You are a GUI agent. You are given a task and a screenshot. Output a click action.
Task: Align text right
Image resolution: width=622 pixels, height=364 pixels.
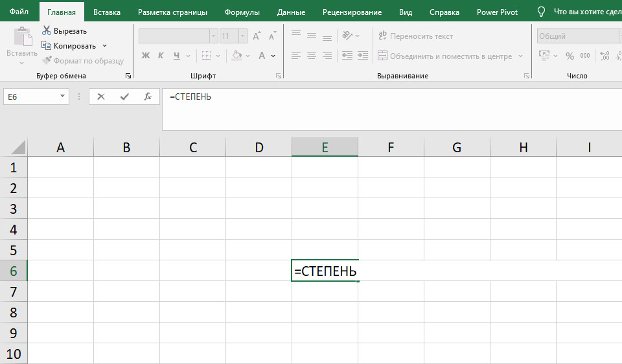(327, 56)
